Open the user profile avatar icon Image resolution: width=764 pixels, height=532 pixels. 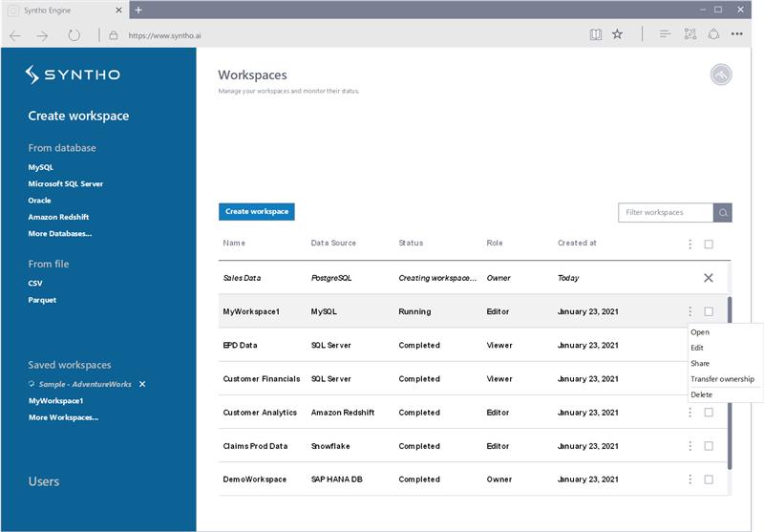pos(721,74)
